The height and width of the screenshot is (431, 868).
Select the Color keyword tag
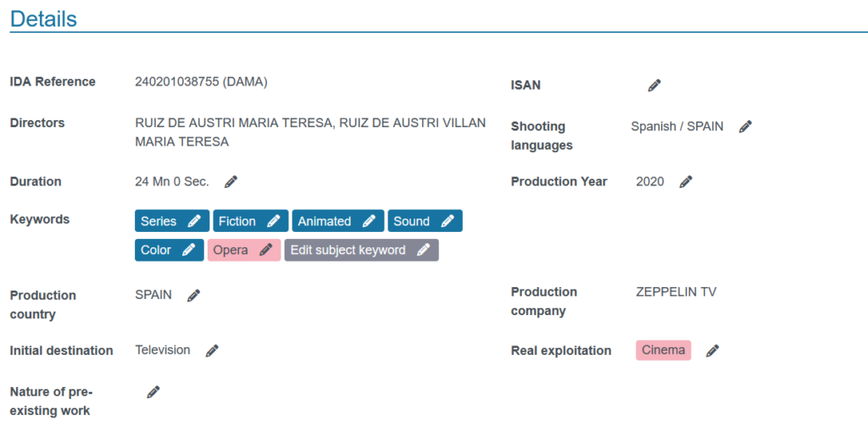click(170, 250)
